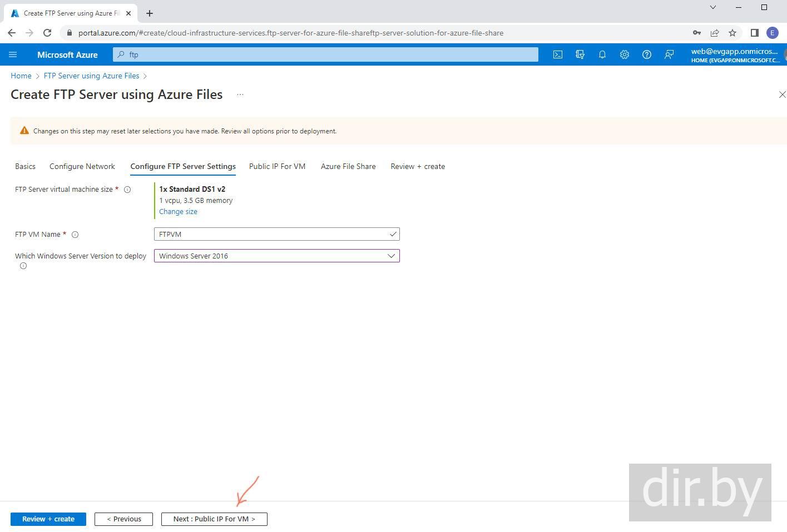The image size is (787, 532).
Task: Open portal settings gear icon
Action: point(625,54)
